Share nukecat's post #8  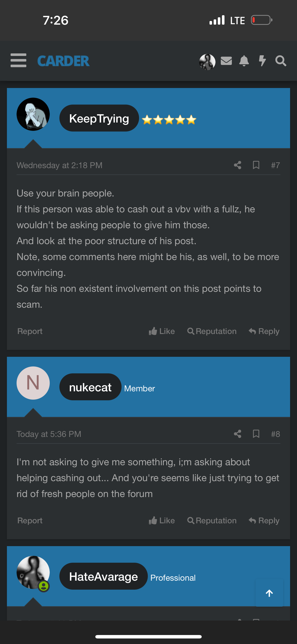(x=238, y=434)
